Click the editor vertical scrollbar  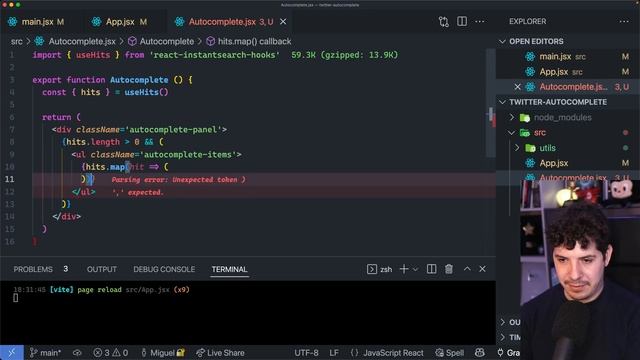491,102
